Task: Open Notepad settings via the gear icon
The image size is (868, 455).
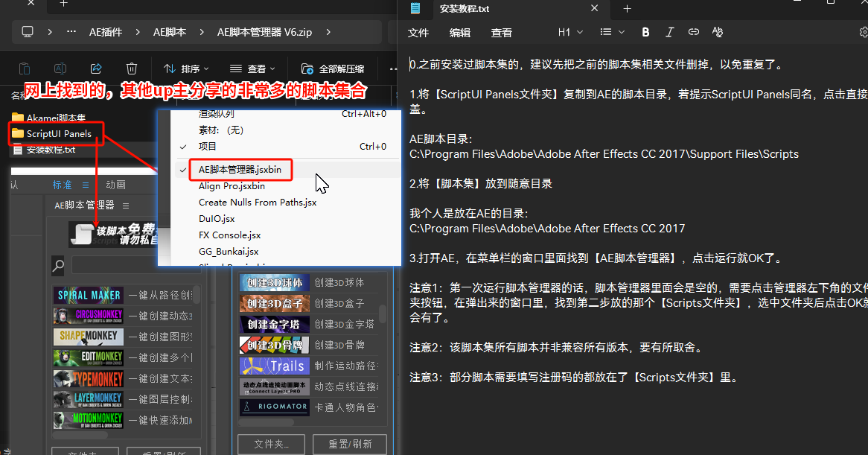Action: [864, 32]
